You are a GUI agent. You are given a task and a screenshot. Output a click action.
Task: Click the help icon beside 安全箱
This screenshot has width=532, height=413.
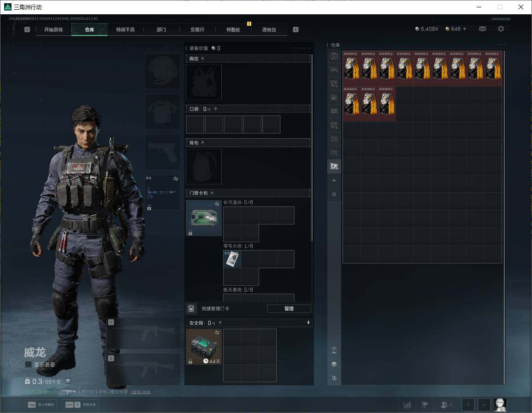(x=220, y=323)
